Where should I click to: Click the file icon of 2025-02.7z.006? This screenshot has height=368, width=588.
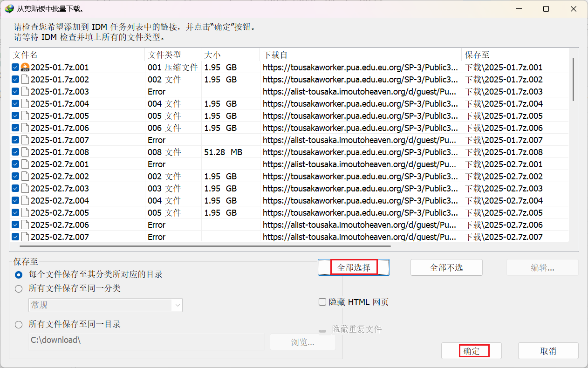[25, 225]
